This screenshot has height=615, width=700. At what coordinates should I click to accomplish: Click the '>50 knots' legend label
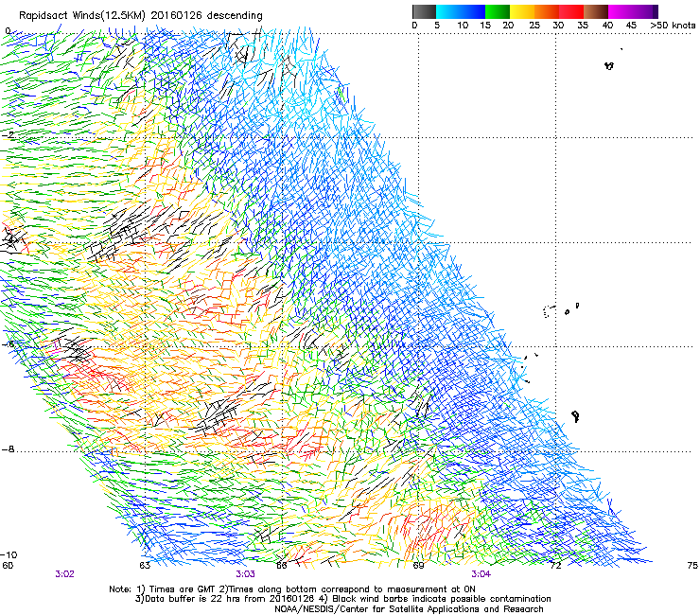pos(673,26)
